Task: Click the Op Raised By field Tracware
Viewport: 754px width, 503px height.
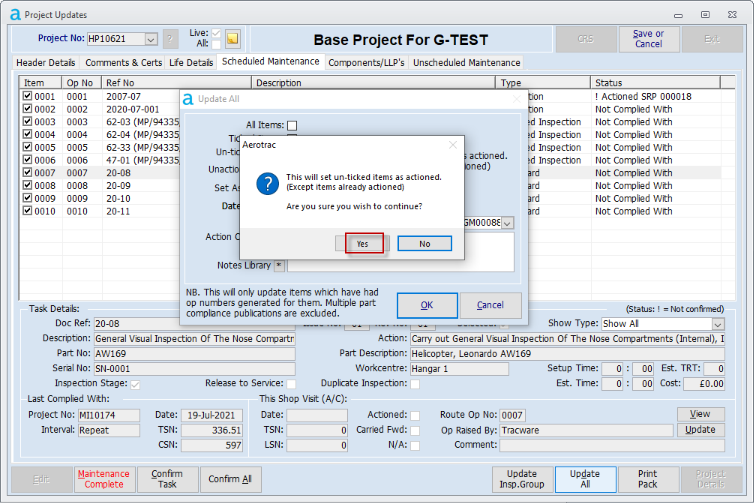Action: (586, 430)
